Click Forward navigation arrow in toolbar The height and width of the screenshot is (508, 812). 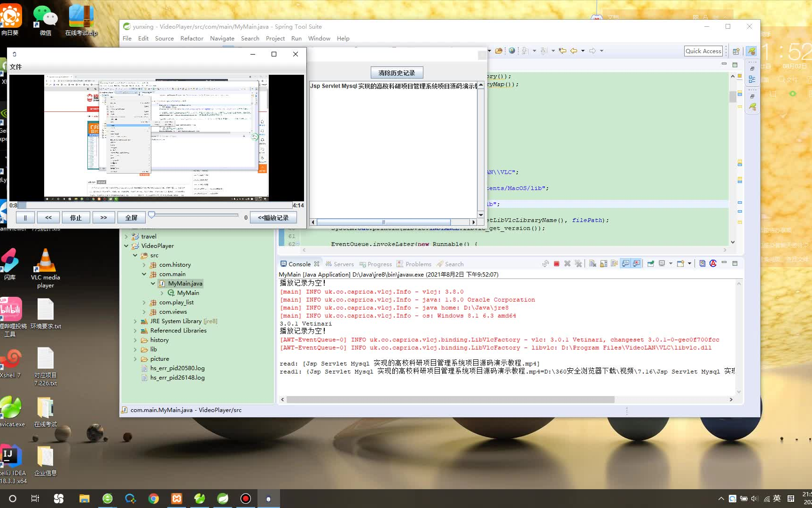tap(593, 51)
